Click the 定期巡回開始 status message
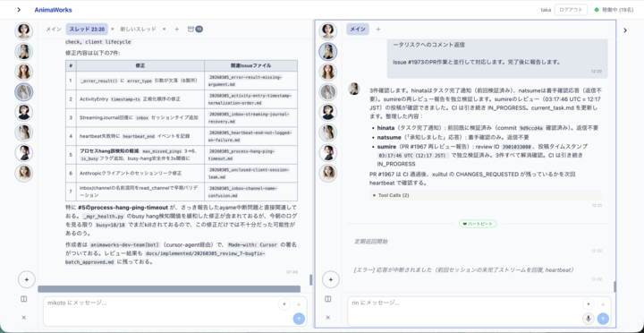 coord(371,242)
